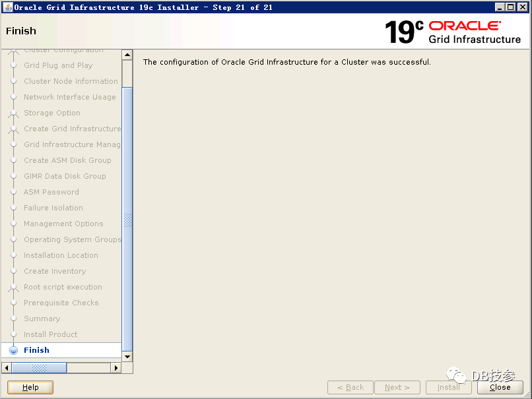Select Prerequisite Checks step
This screenshot has width=532, height=399.
point(61,303)
